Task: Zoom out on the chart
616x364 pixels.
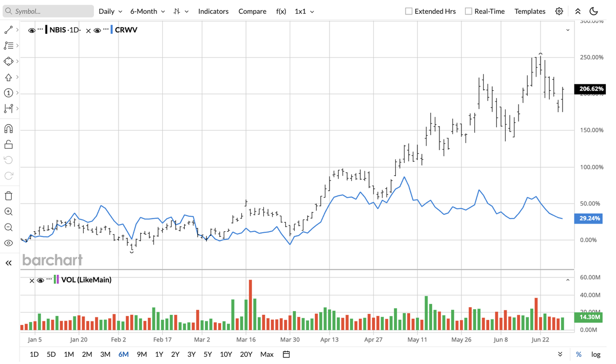Action: [x=8, y=227]
